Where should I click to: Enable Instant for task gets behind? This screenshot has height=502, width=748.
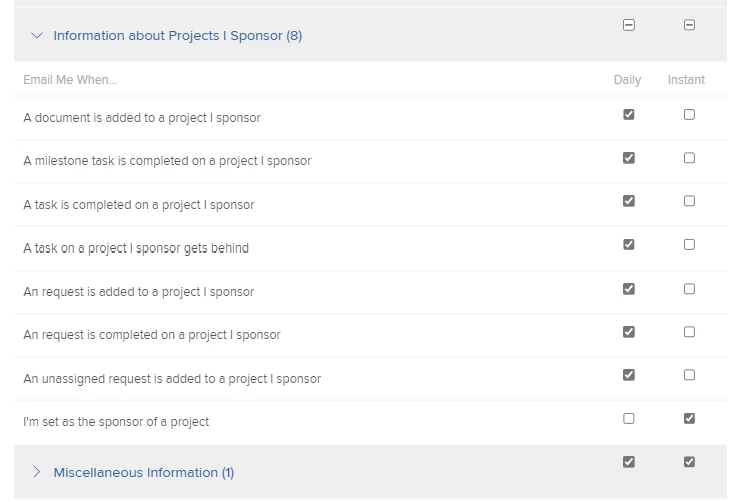(689, 245)
